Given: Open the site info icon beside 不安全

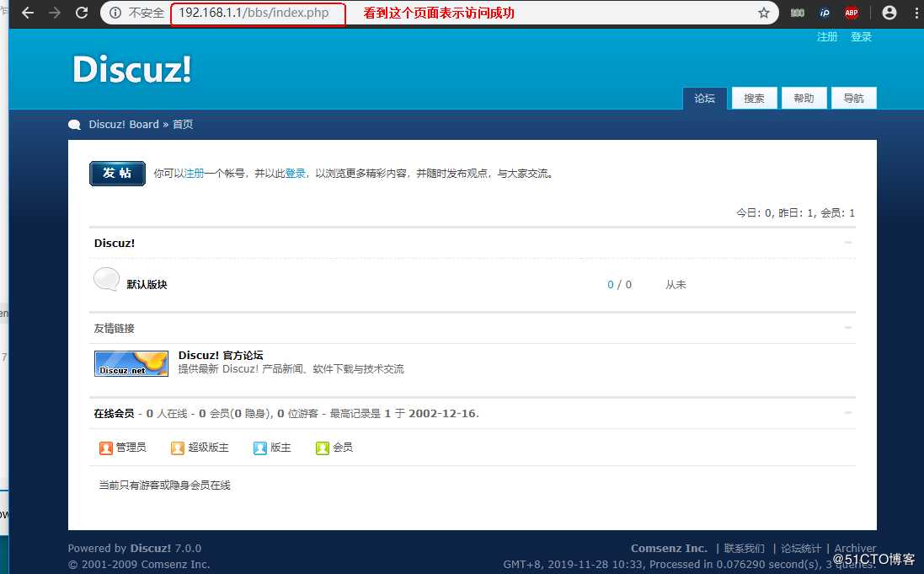Looking at the screenshot, I should 115,13.
